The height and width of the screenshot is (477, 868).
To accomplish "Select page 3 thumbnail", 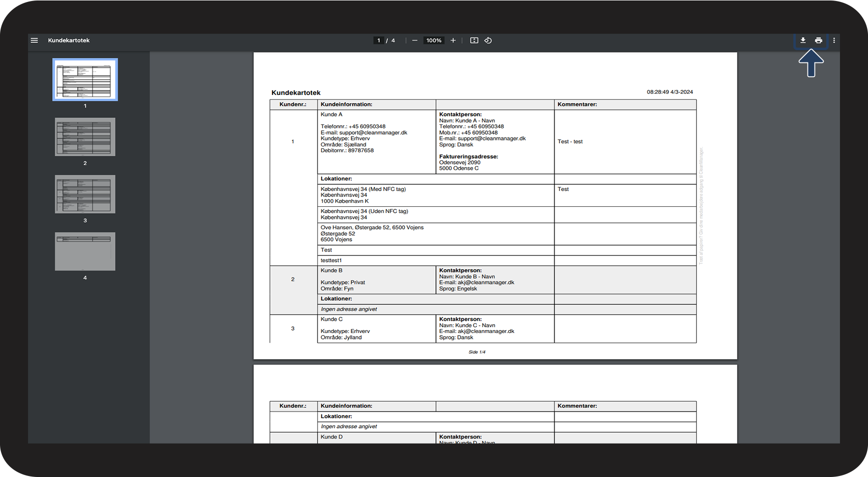I will pyautogui.click(x=85, y=194).
